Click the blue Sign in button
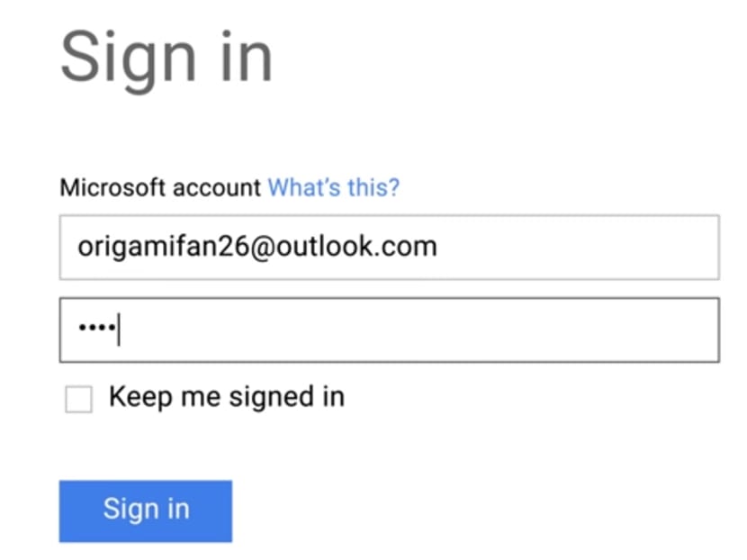 coord(146,510)
